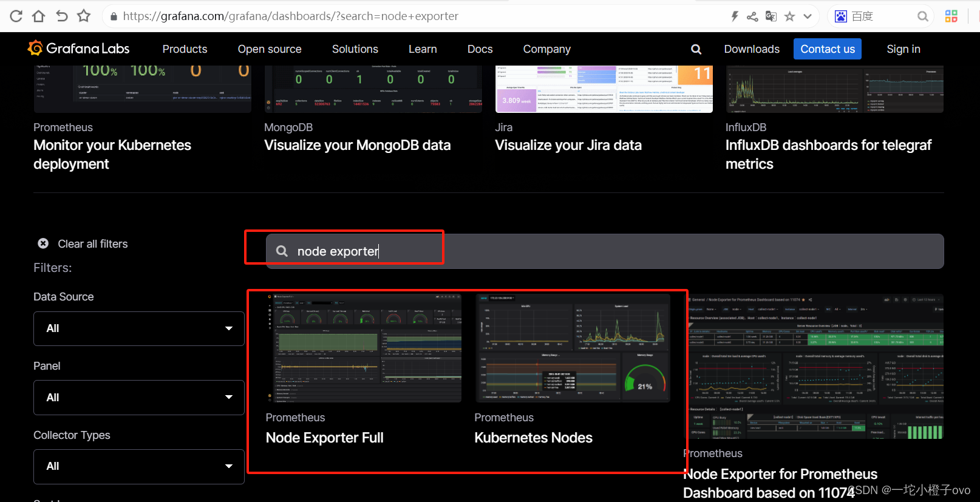Click the browser undo/back arrow icon

61,16
